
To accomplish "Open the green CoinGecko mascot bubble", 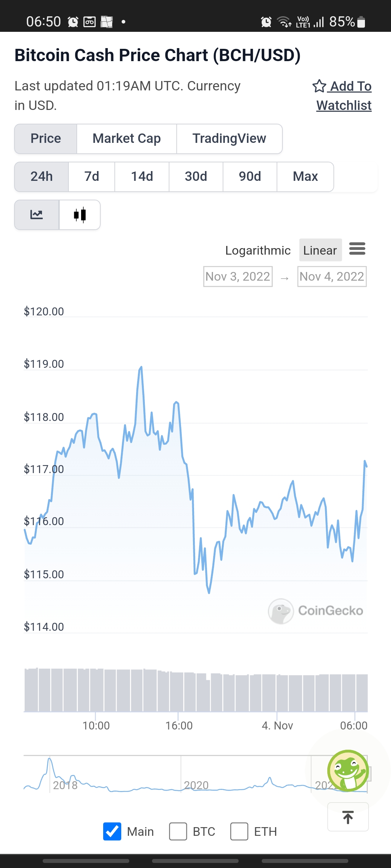I will click(348, 771).
